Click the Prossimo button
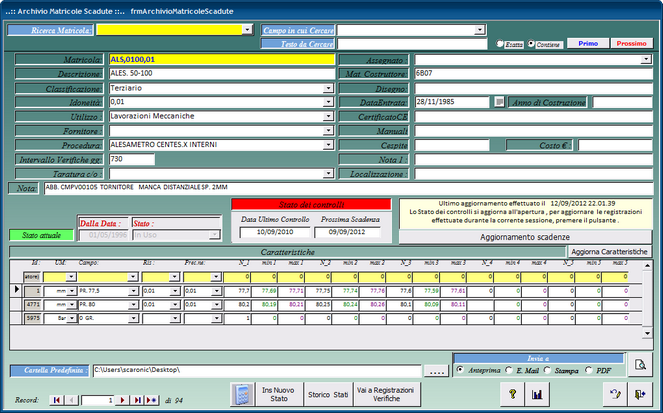 631,44
